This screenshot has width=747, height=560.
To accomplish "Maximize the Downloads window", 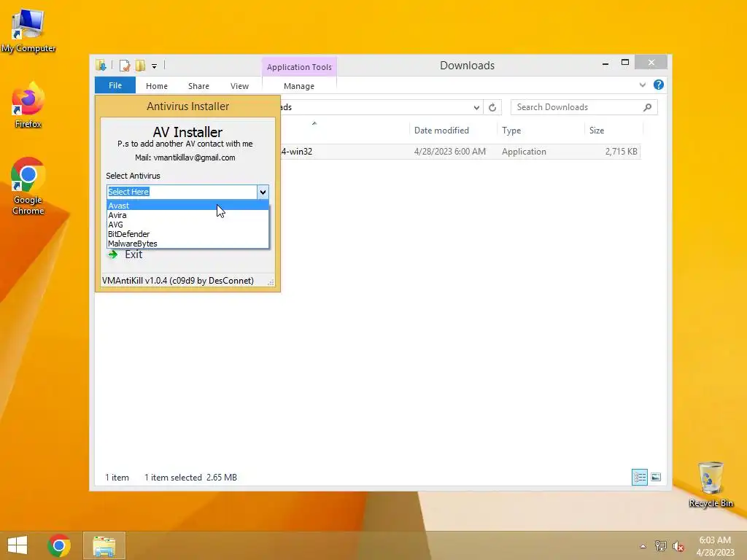I will 625,63.
